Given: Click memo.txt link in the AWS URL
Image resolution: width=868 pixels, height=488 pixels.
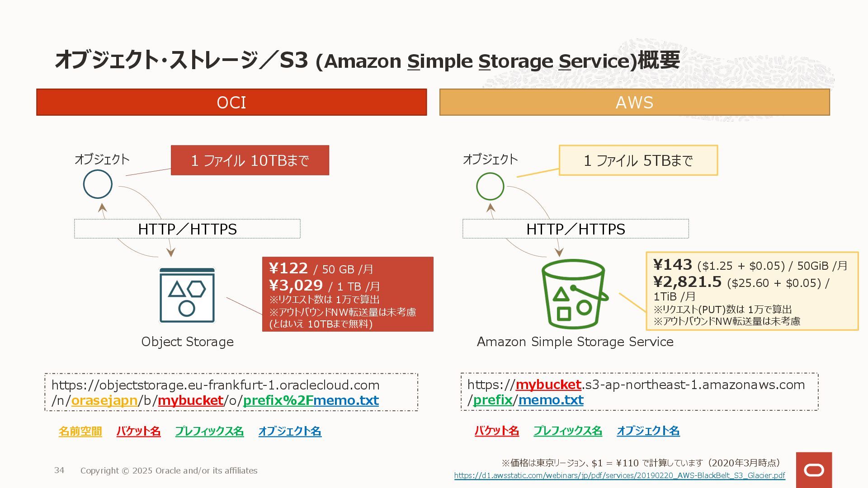Looking at the screenshot, I should click(x=551, y=400).
